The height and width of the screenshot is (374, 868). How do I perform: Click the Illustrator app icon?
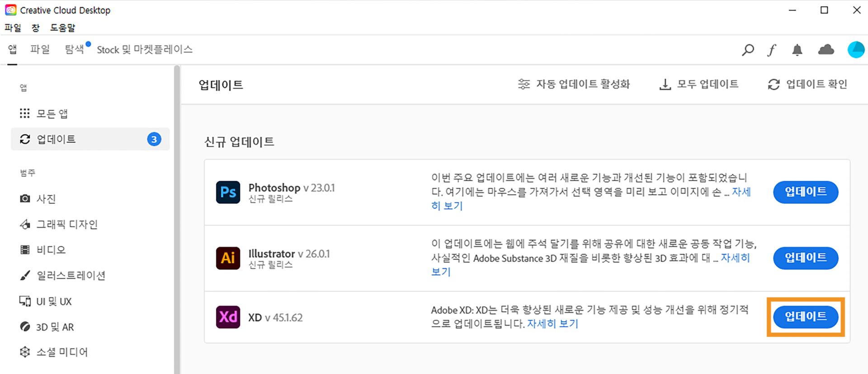tap(228, 258)
